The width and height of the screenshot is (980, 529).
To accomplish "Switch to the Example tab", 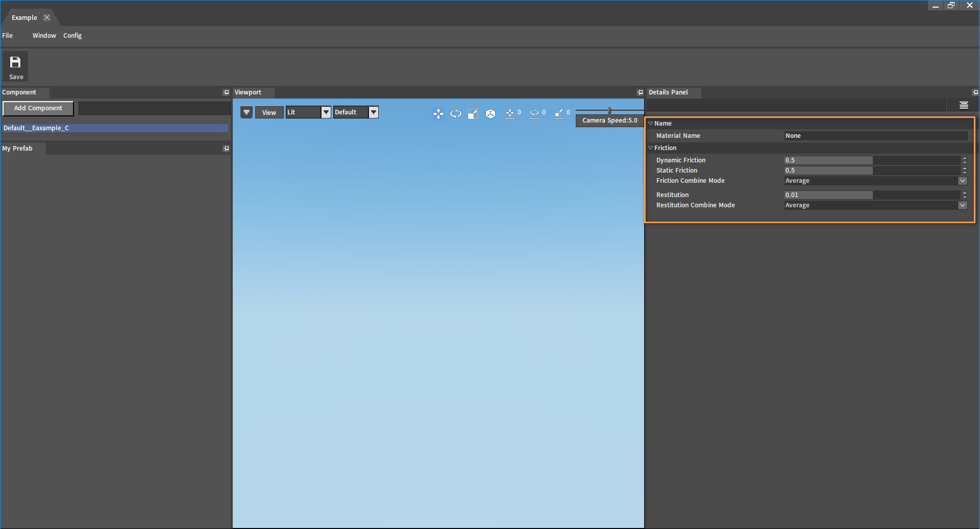I will click(x=24, y=17).
